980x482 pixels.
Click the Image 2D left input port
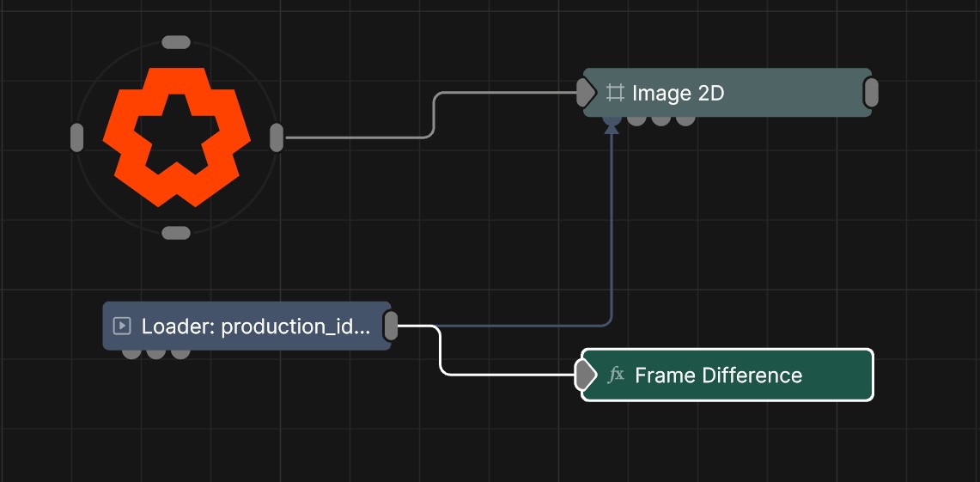[x=585, y=91]
